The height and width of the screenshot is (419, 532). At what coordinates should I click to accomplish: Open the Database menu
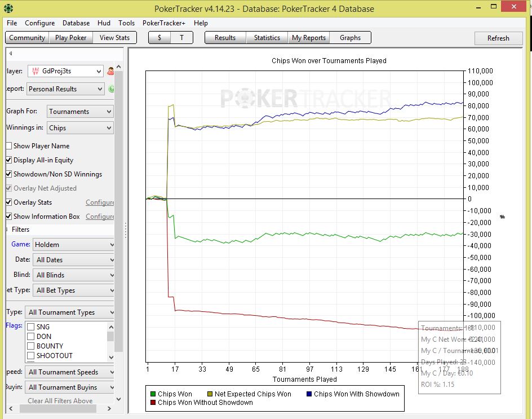click(x=76, y=23)
